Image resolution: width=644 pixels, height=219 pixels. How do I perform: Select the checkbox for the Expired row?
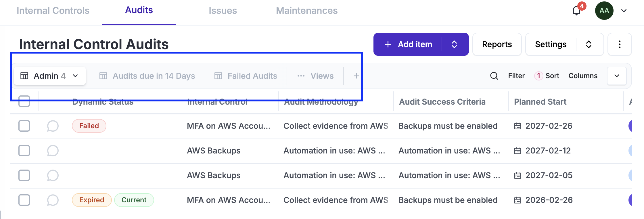click(24, 200)
